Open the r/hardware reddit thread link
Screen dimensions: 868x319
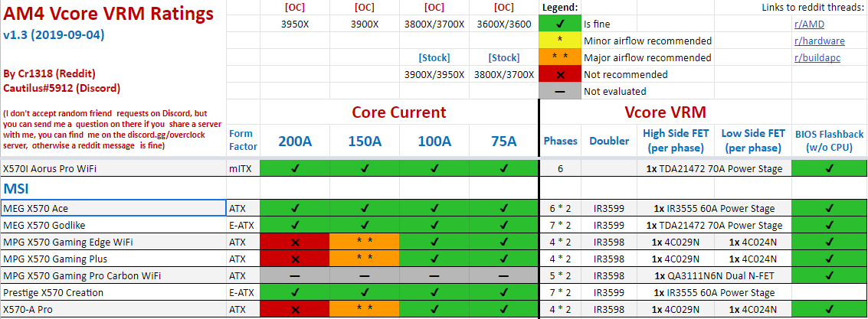tap(819, 41)
